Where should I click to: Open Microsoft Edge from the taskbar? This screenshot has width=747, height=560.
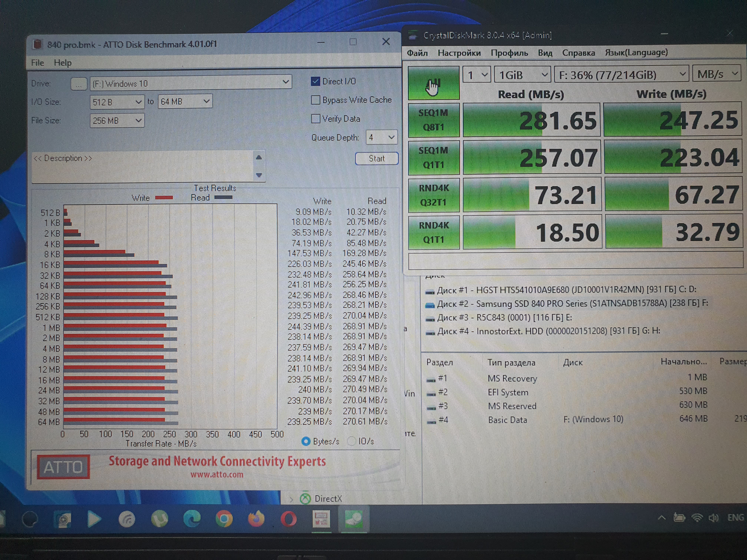click(192, 519)
